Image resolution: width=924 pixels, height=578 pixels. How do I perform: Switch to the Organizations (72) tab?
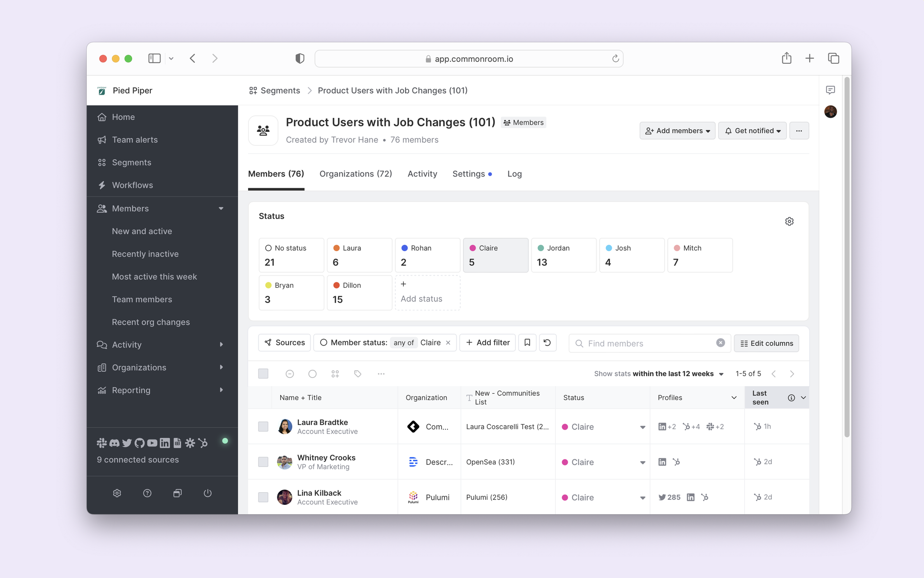tap(355, 173)
